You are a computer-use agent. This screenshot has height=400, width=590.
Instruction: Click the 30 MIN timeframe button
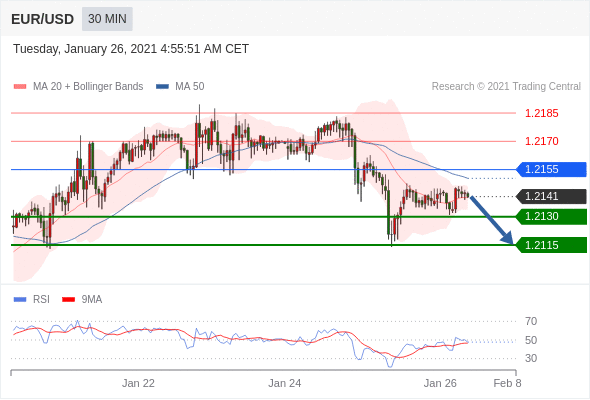[107, 19]
